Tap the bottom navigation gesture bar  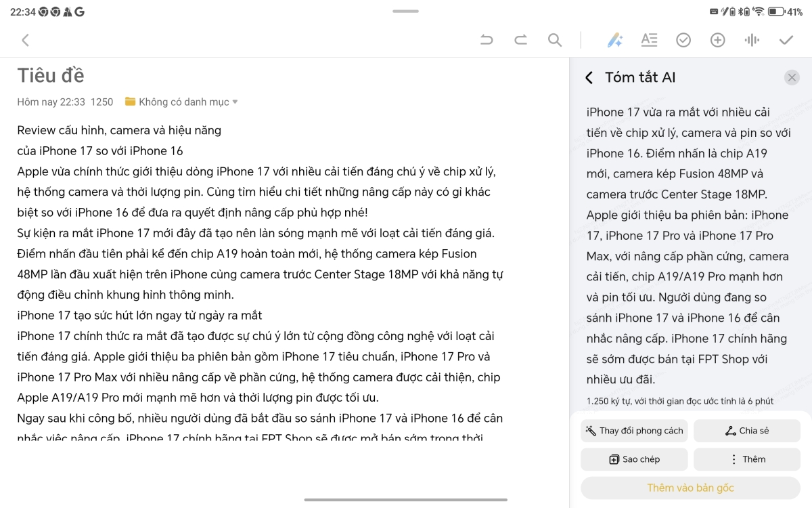[x=405, y=500]
